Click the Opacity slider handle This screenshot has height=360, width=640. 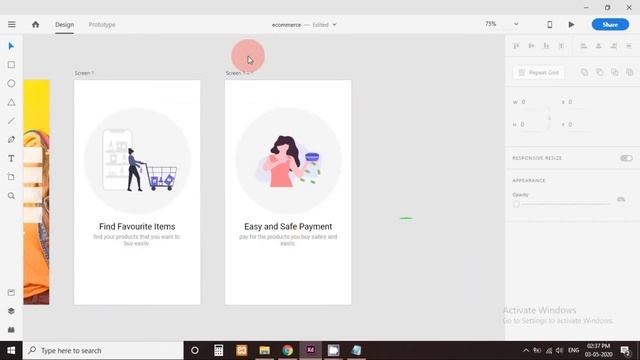pos(516,204)
